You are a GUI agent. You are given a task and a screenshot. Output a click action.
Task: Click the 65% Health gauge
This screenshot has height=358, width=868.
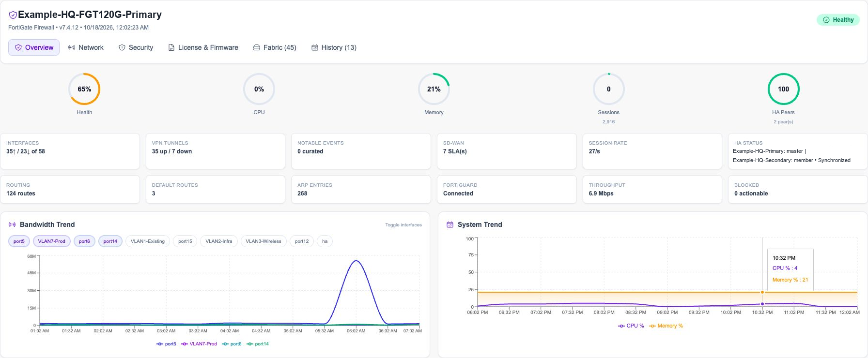click(84, 89)
